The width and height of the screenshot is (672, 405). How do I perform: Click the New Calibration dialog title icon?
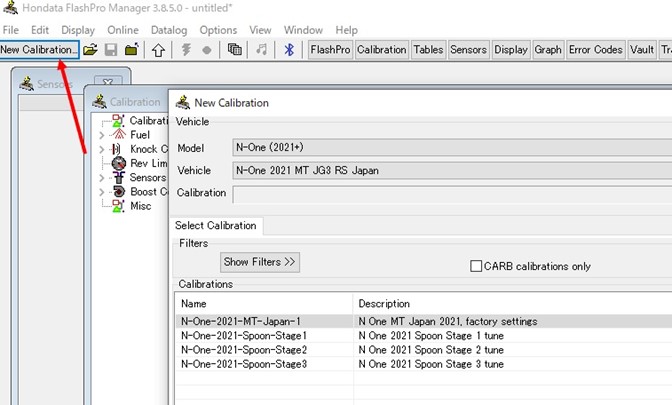click(183, 102)
